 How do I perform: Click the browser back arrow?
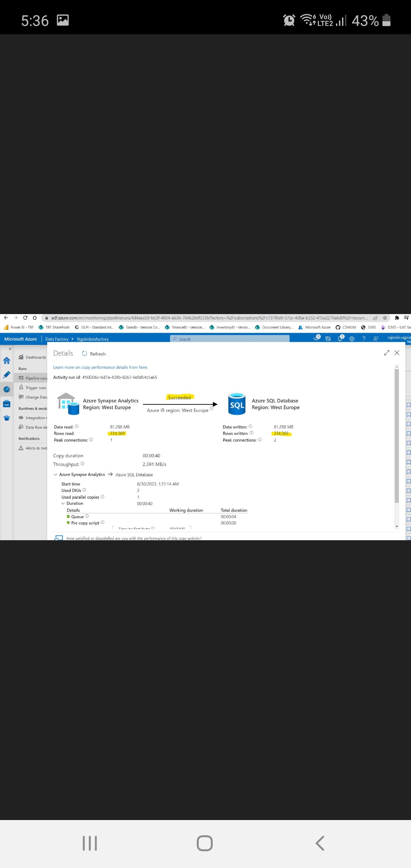[6, 318]
